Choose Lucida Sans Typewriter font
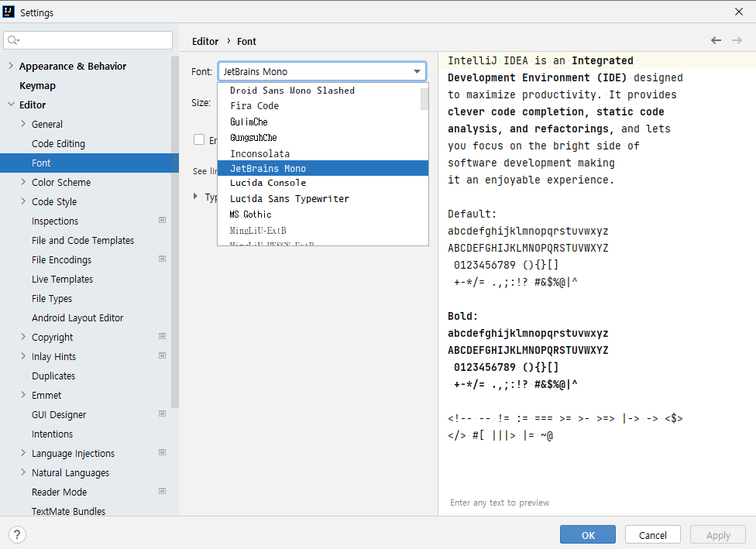Image resolution: width=756 pixels, height=549 pixels. pyautogui.click(x=323, y=198)
